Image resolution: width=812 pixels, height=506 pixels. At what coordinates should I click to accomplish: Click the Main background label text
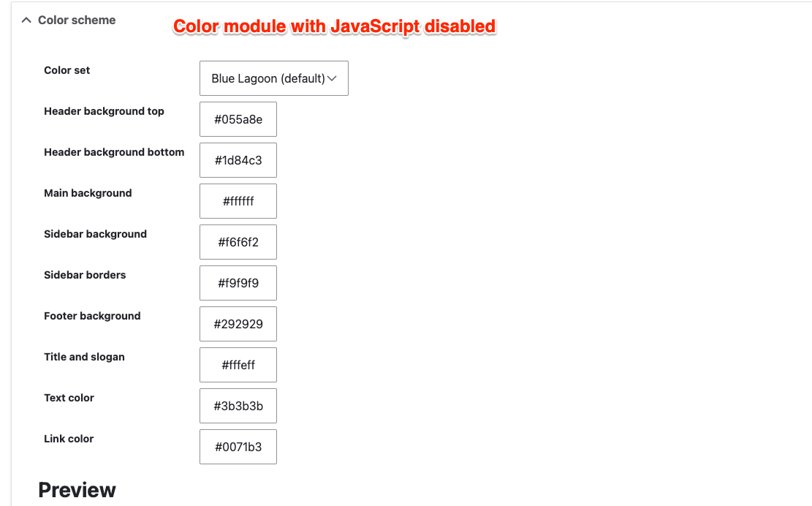pos(88,193)
